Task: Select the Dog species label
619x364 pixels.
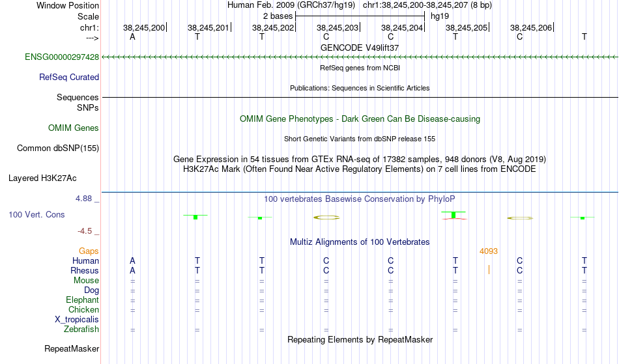Action: click(x=91, y=290)
